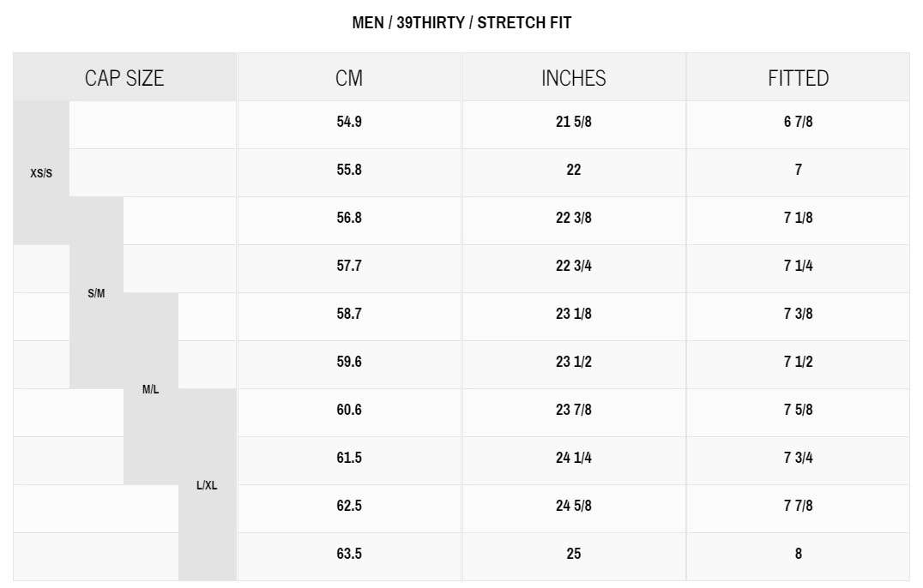
Task: Select the fitted size 7 1/4 cell
Action: tap(798, 266)
